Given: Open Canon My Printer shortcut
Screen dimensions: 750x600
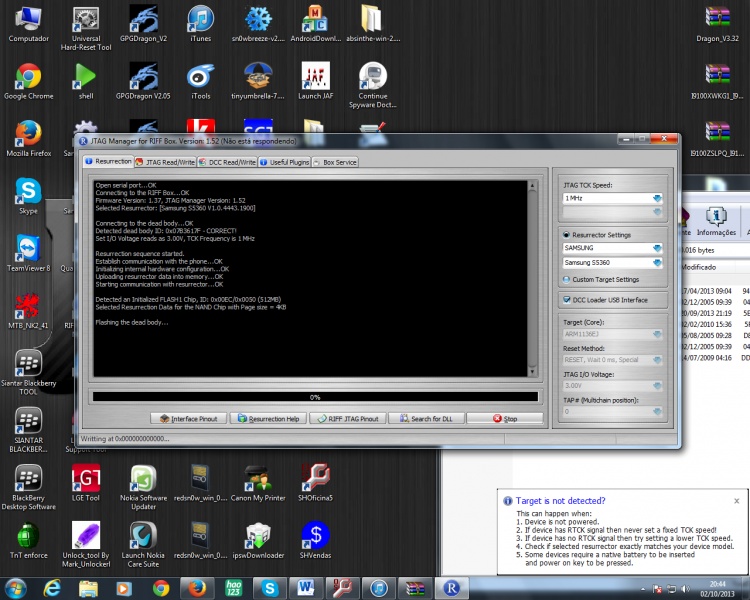Looking at the screenshot, I should coord(258,483).
